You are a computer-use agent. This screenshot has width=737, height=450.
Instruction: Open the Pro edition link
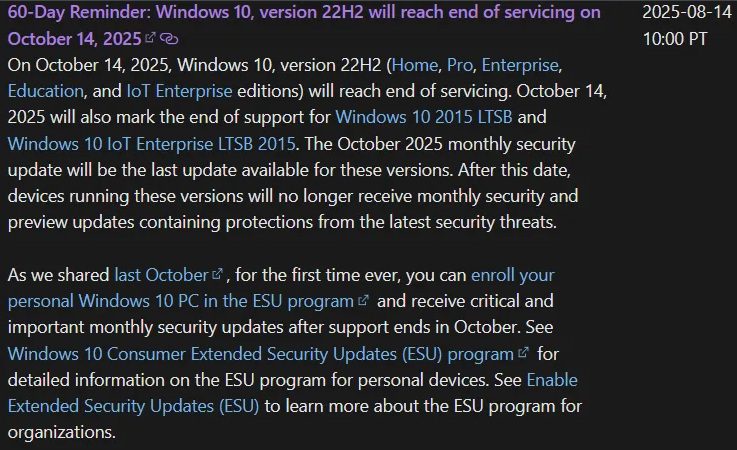[x=459, y=65]
